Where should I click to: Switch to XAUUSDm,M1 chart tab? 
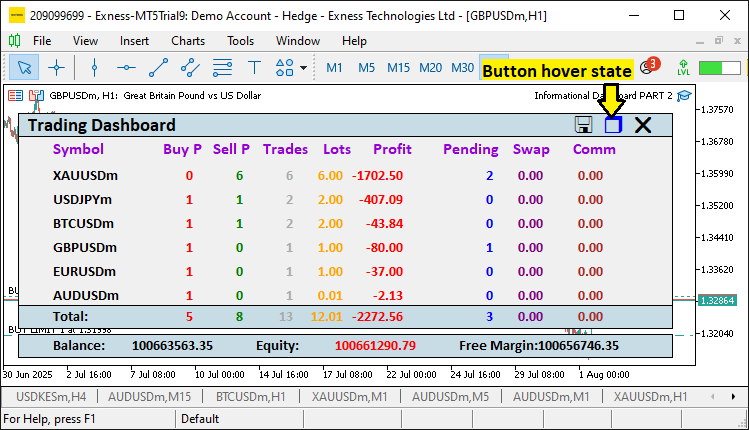coord(349,397)
